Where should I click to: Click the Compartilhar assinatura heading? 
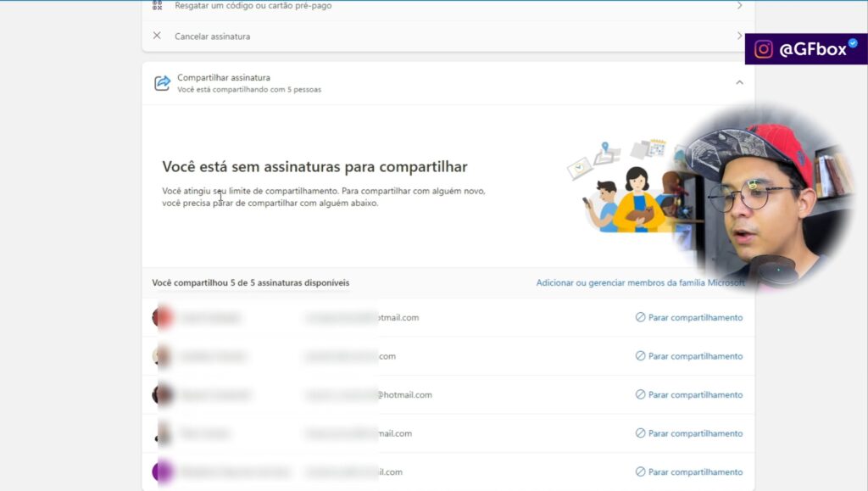click(224, 77)
